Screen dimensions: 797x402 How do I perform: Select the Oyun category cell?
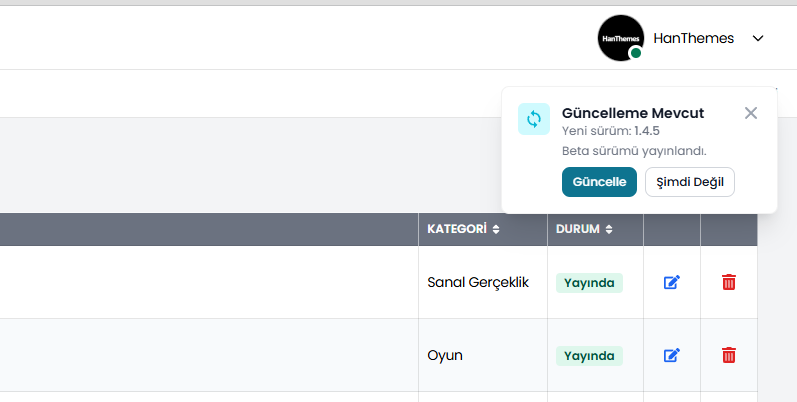(445, 356)
